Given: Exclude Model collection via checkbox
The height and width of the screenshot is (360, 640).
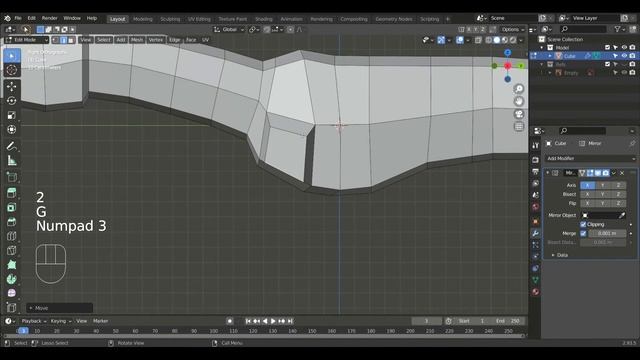Looking at the screenshot, I should [x=607, y=48].
